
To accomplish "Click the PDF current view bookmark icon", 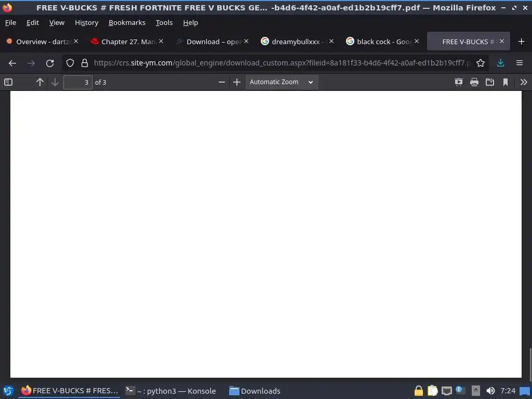I will click(506, 82).
